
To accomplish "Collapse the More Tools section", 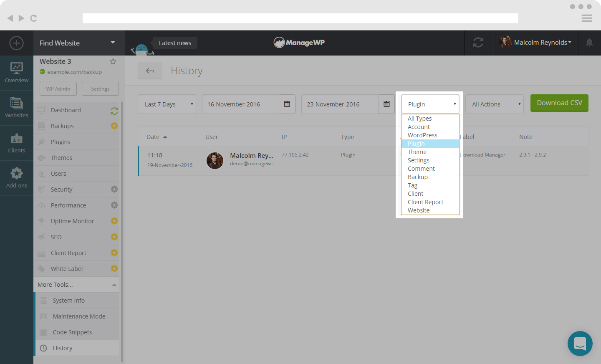I will click(76, 285).
